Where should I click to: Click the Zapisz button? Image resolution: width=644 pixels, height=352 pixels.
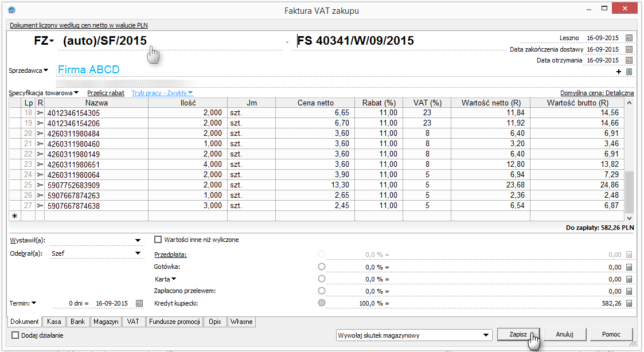tap(518, 334)
